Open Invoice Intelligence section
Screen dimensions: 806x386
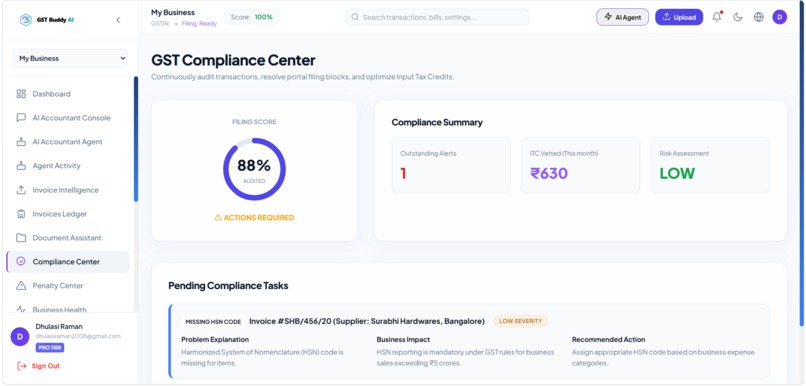(x=65, y=190)
